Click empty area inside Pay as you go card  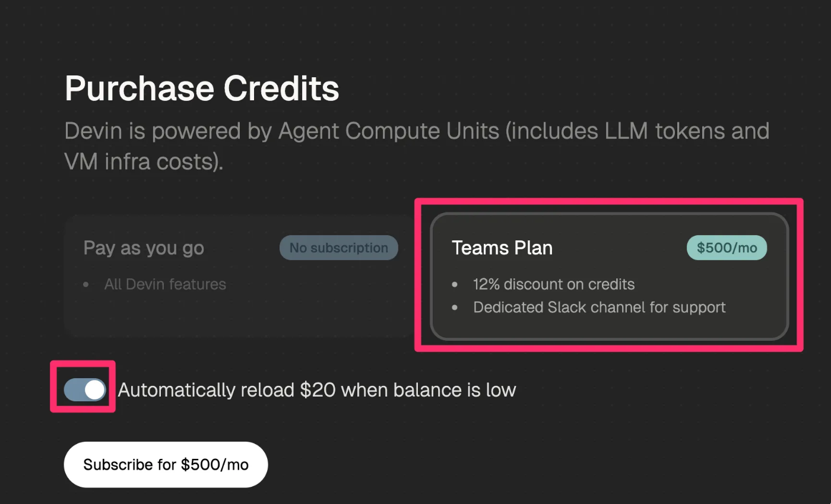point(237,315)
